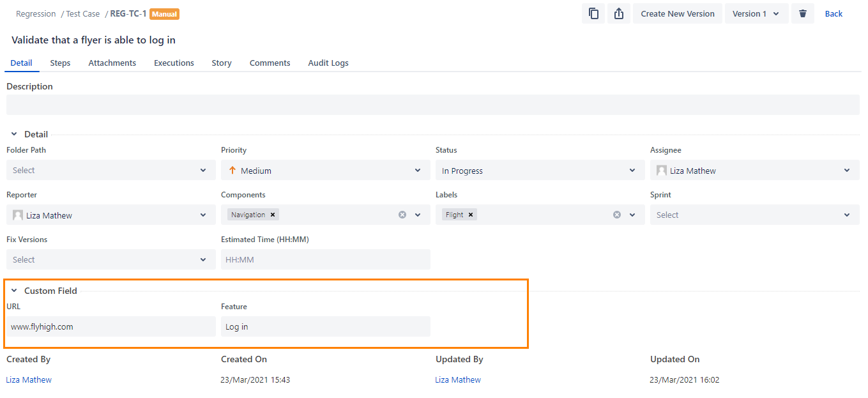Open the Comments tab
868x398 pixels.
pos(270,63)
